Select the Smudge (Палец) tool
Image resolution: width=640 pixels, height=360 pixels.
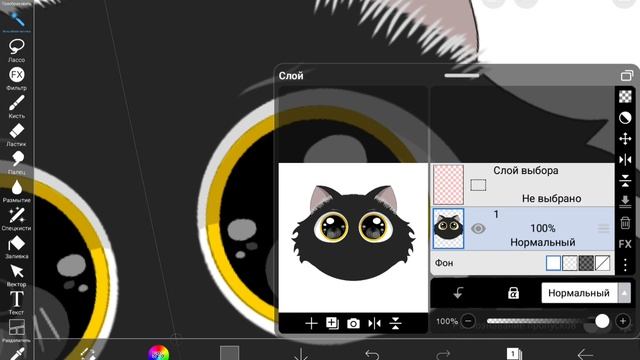point(16,162)
